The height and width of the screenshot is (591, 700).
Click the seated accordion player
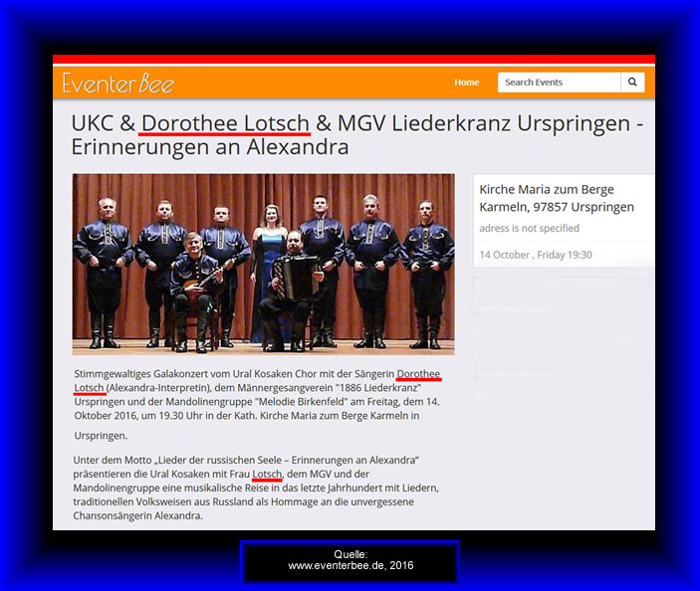(x=291, y=290)
